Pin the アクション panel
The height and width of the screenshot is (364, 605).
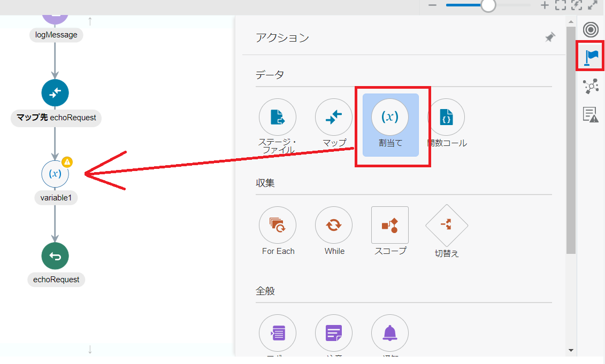tap(550, 37)
